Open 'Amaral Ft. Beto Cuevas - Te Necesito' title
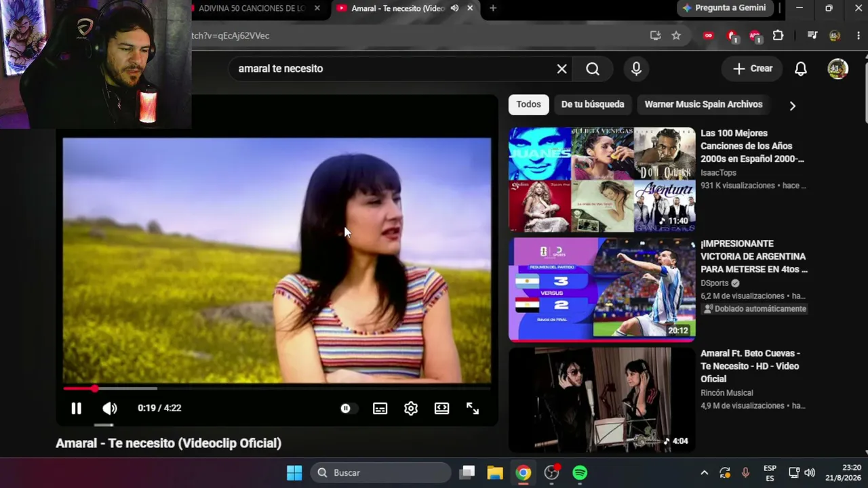This screenshot has width=868, height=488. tap(750, 366)
